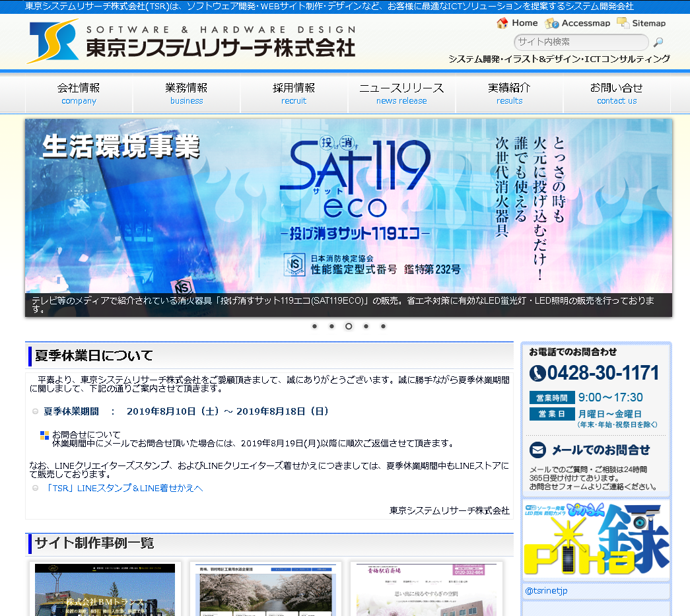This screenshot has width=690, height=616.
Task: Click the slider caption about 投げ消すサット119エコ
Action: click(349, 305)
